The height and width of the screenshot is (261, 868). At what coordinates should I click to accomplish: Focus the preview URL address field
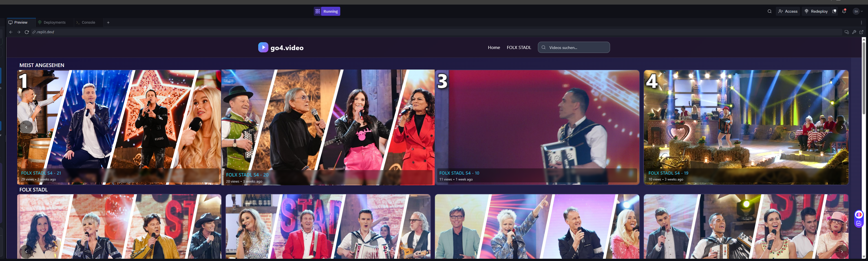(437, 32)
